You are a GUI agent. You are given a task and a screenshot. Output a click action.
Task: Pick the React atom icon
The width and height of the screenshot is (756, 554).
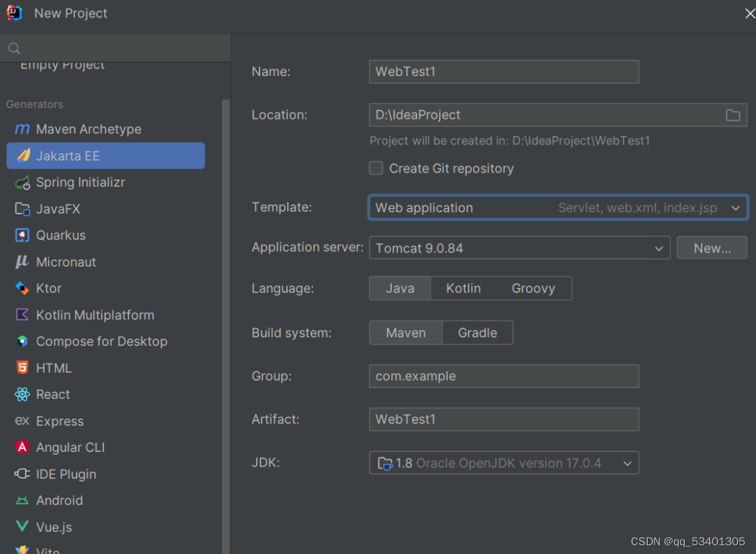click(22, 394)
